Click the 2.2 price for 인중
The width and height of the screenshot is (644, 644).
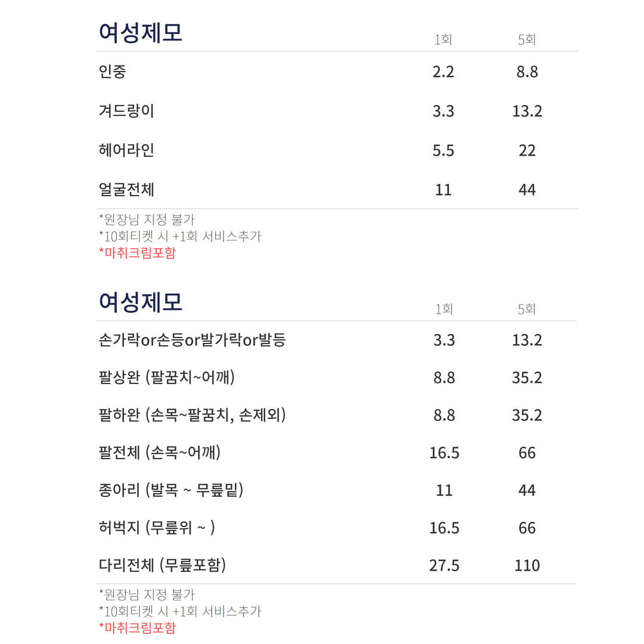coord(443,72)
